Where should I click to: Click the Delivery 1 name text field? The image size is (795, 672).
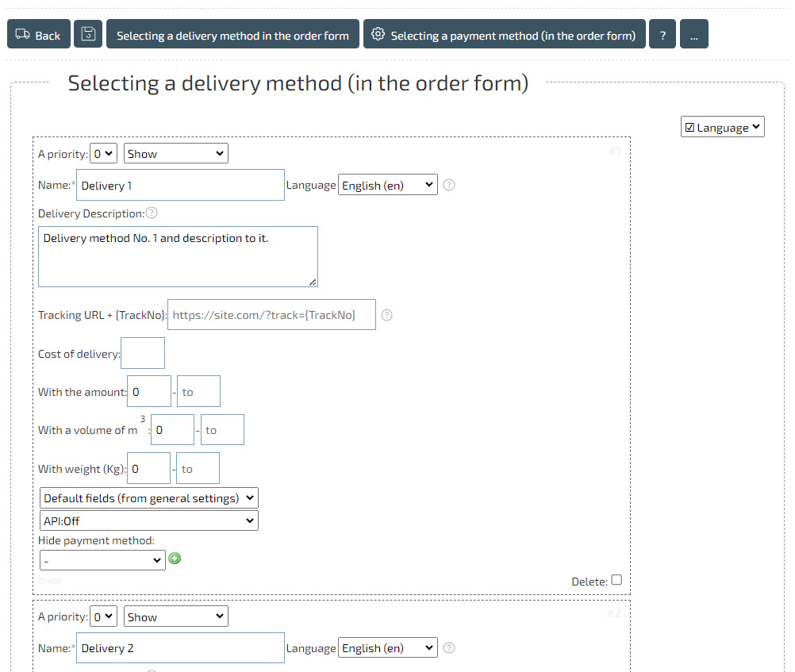180,185
